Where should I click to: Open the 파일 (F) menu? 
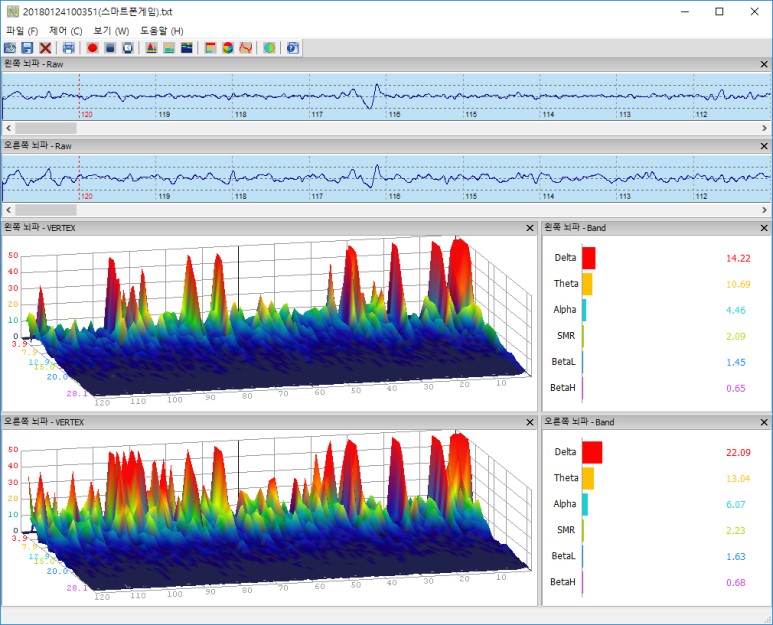point(22,31)
